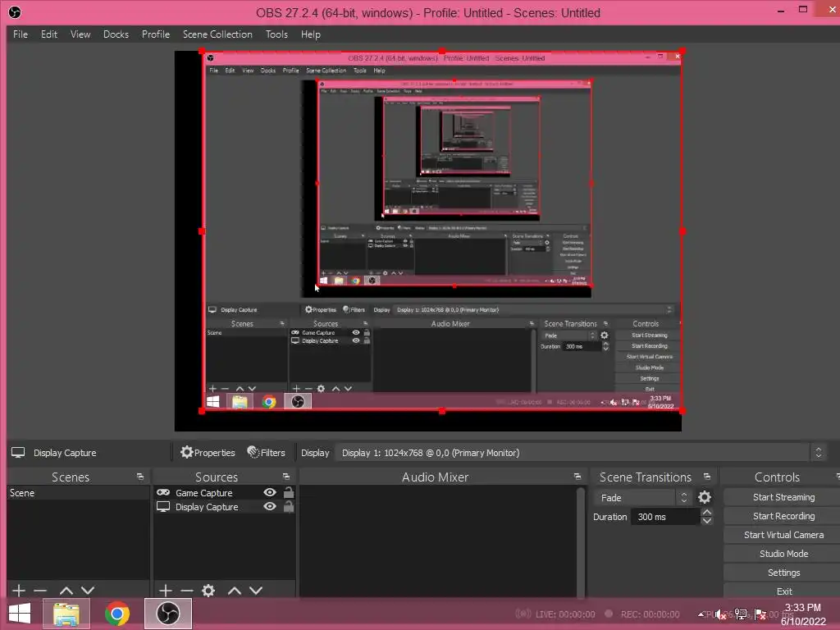Increase transition duration with up arrow
This screenshot has width=840, height=630.
click(707, 513)
